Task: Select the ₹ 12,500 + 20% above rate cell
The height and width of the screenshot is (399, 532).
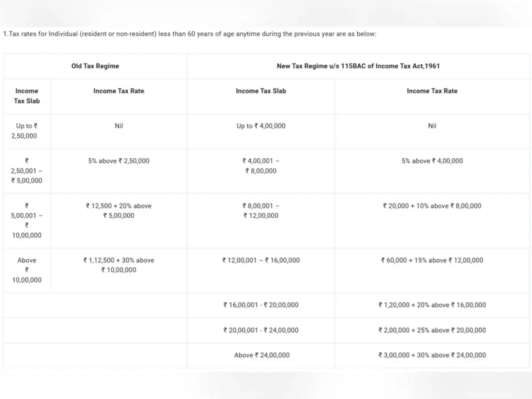Action: [x=119, y=220]
